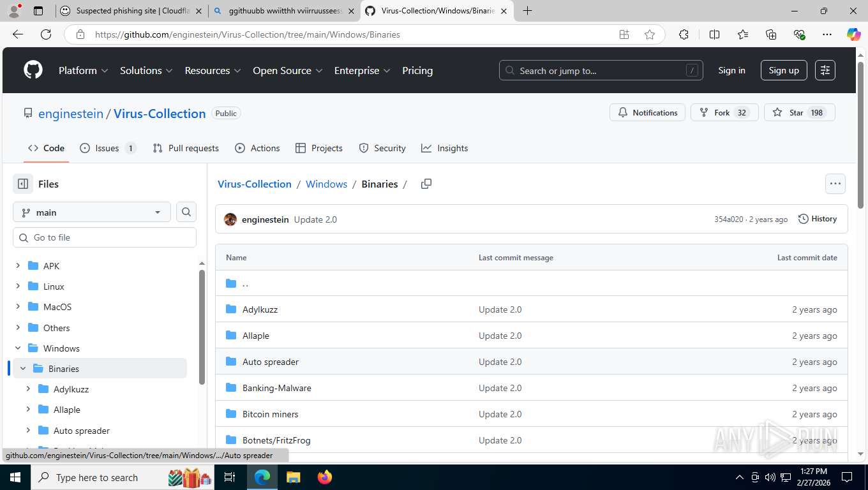Open the GitHub logo homepage
Screen dimensions: 868x490
pyautogui.click(x=33, y=70)
